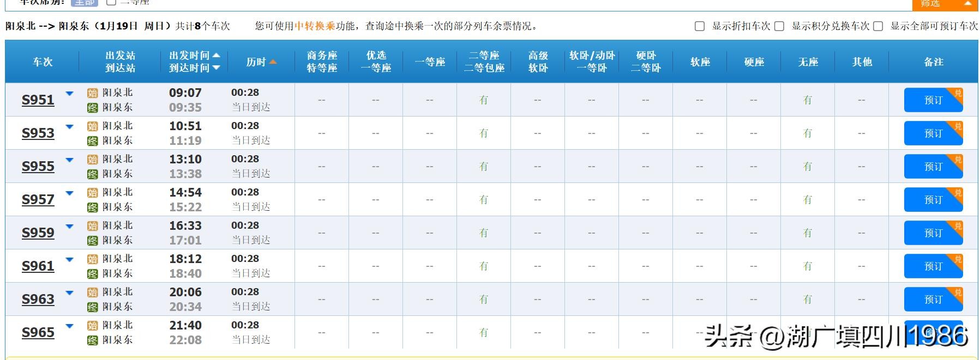Viewport: 980px width, 360px height.
Task: Expand stop details arrow for train S951
Action: 69,94
